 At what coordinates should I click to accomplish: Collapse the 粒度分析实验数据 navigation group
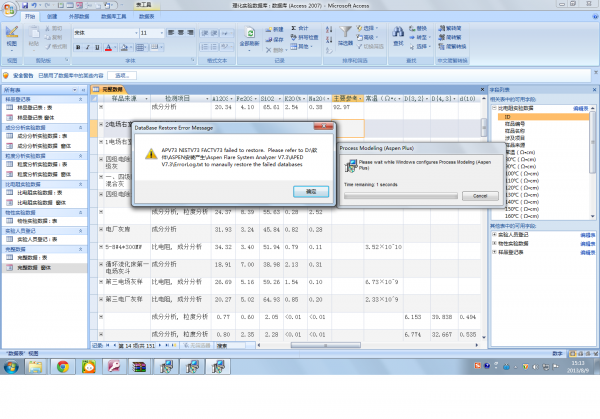tap(81, 156)
